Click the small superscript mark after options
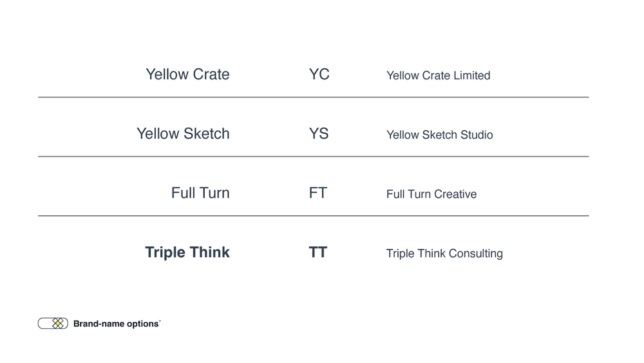The height and width of the screenshot is (363, 644). [160, 320]
